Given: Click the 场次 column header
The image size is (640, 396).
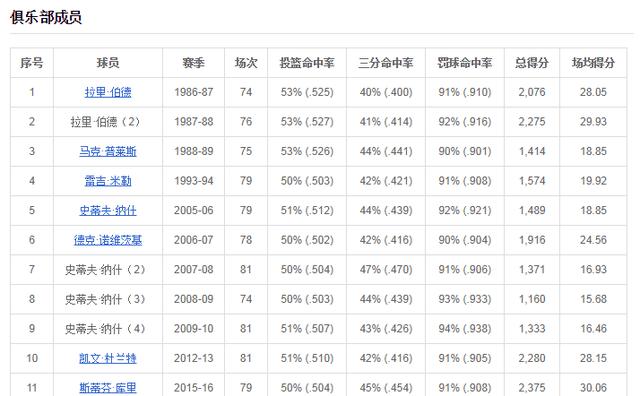Looking at the screenshot, I should [246, 63].
